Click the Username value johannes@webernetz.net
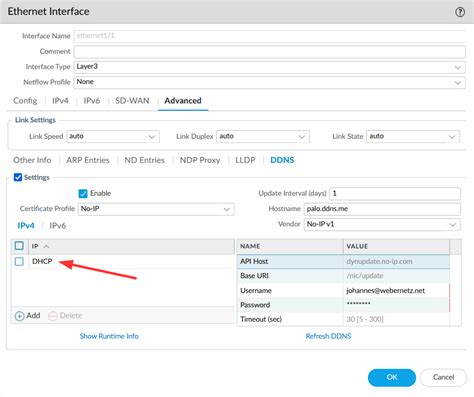 click(x=386, y=291)
